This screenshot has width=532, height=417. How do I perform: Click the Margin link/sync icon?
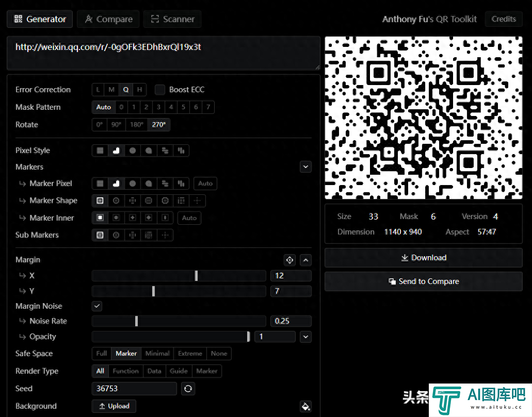tap(290, 260)
